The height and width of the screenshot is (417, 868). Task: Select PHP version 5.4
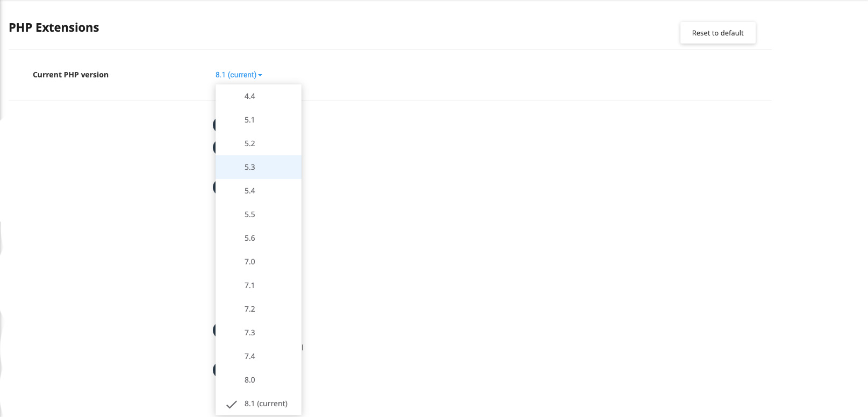(x=259, y=191)
